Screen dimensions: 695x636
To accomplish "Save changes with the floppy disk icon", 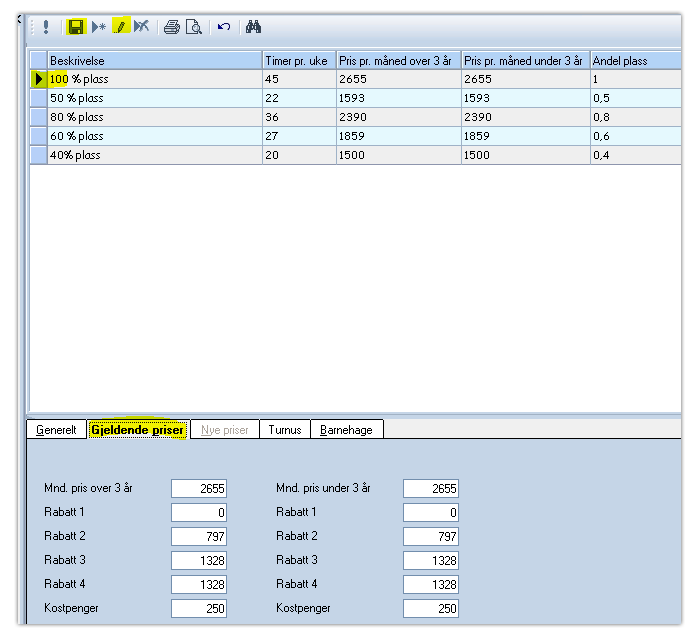I will [76, 27].
